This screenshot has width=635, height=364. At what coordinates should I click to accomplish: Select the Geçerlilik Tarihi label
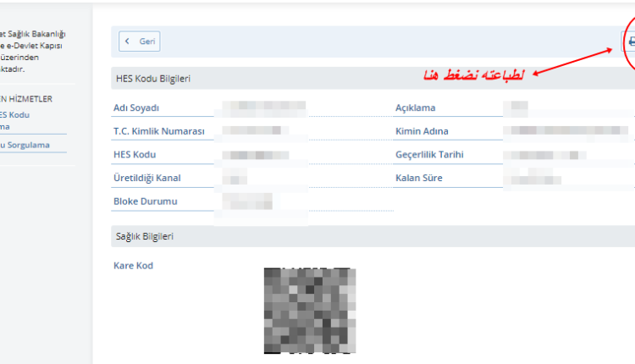pyautogui.click(x=429, y=155)
